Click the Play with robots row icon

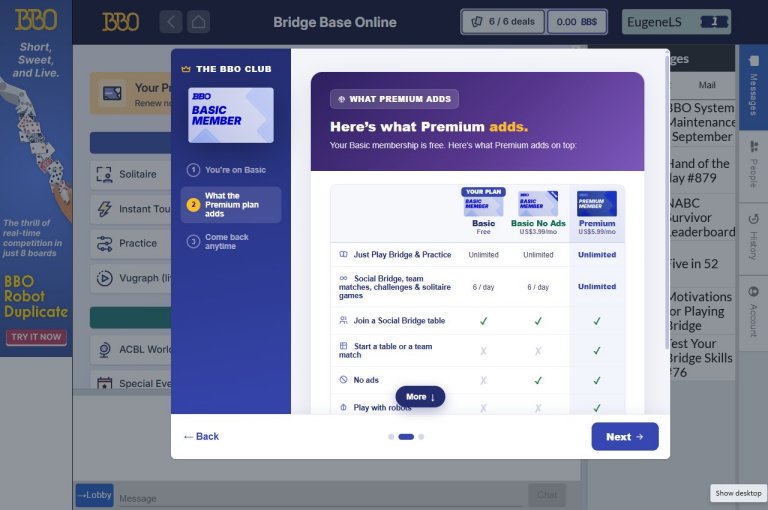[x=343, y=407]
